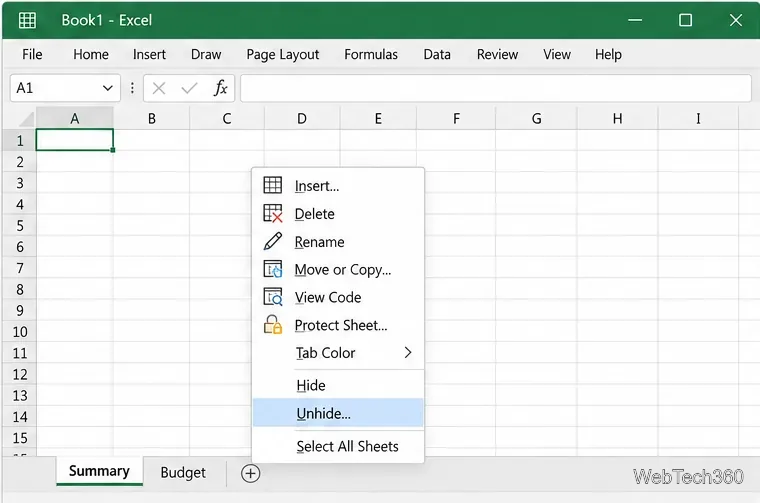The image size is (760, 503).
Task: Select row 8 header
Action: pyautogui.click(x=19, y=289)
